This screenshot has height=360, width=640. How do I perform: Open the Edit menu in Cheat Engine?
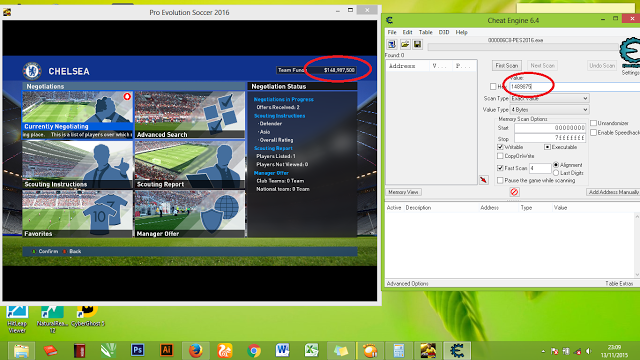click(407, 32)
